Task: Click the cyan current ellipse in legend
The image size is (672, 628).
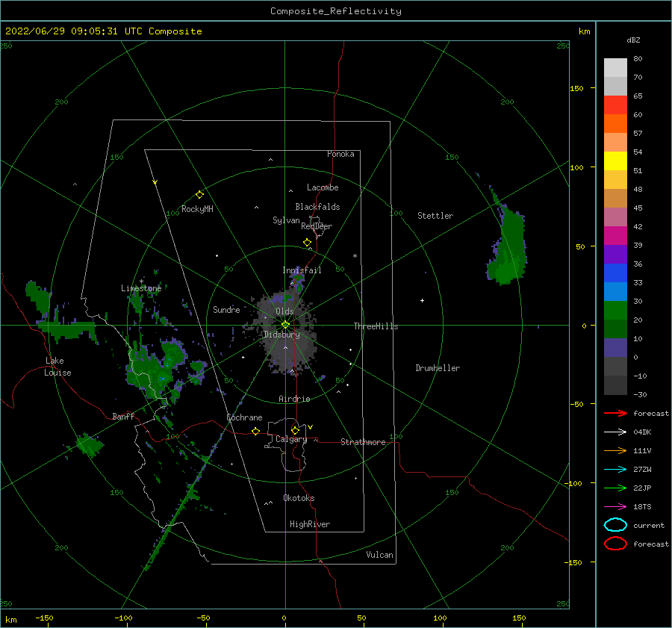Action: click(x=615, y=525)
